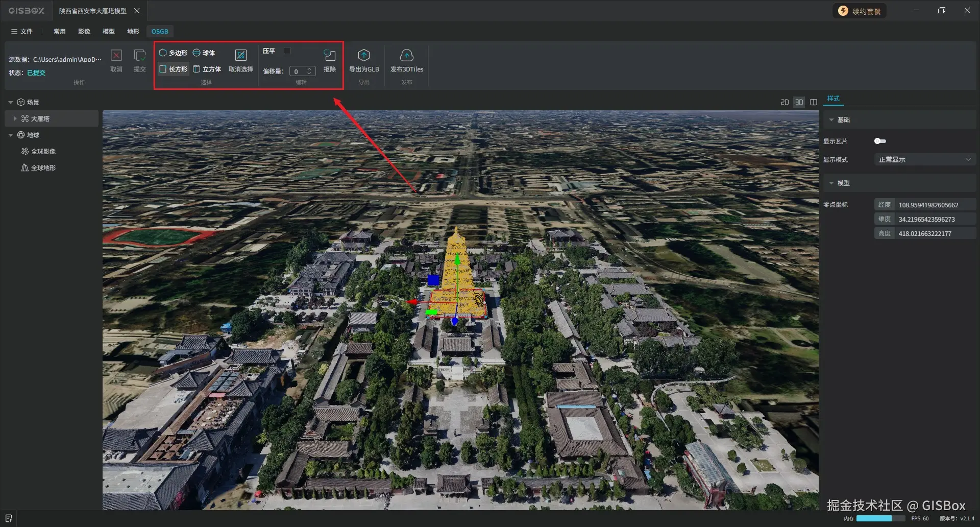Screen dimensions: 980x527
Task: Switch the viewport to 3D mode
Action: 799,102
